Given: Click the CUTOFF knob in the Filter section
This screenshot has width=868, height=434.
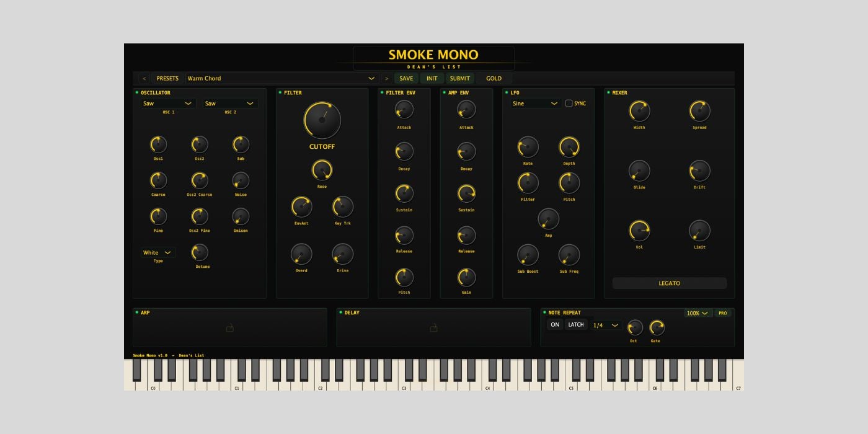Looking at the screenshot, I should click(322, 121).
